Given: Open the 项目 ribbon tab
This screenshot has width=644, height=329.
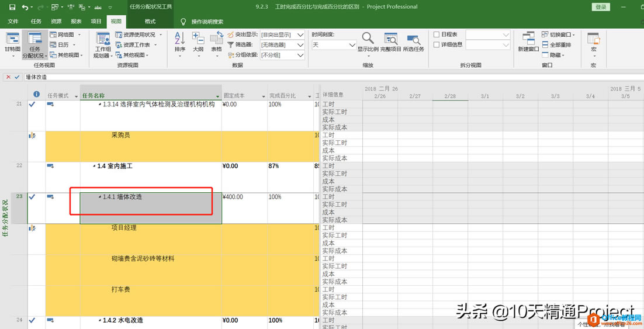Looking at the screenshot, I should tap(96, 22).
